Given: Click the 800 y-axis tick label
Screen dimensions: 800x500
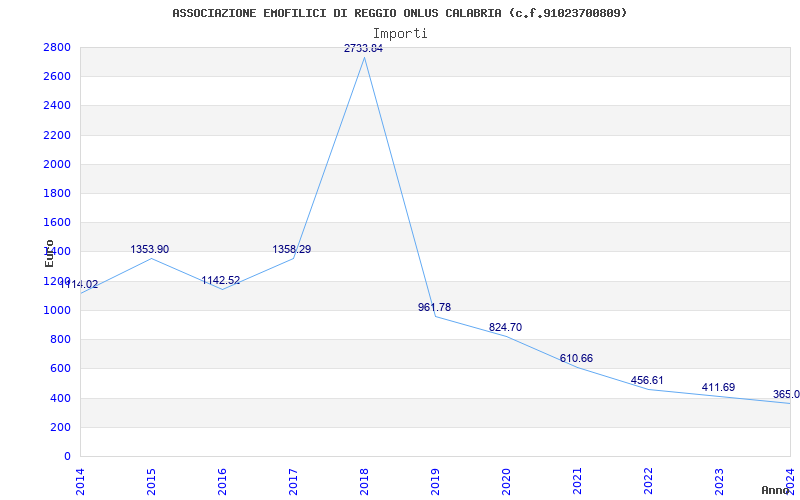Looking at the screenshot, I should pos(60,339).
